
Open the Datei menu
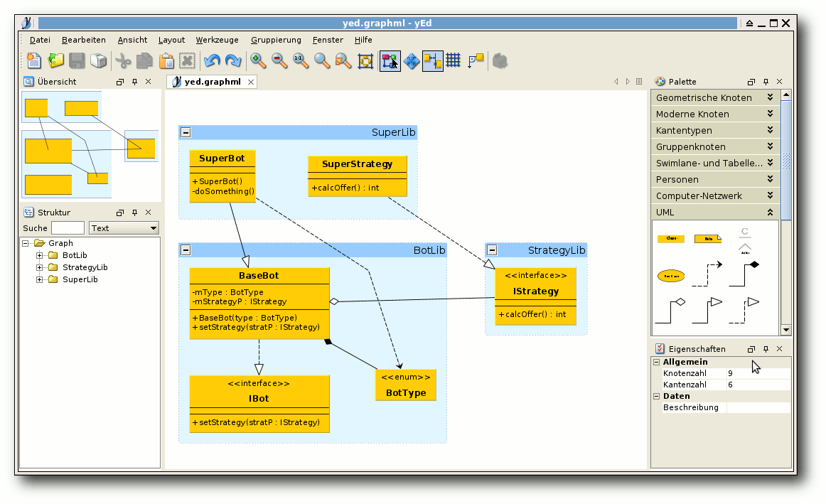pyautogui.click(x=40, y=40)
